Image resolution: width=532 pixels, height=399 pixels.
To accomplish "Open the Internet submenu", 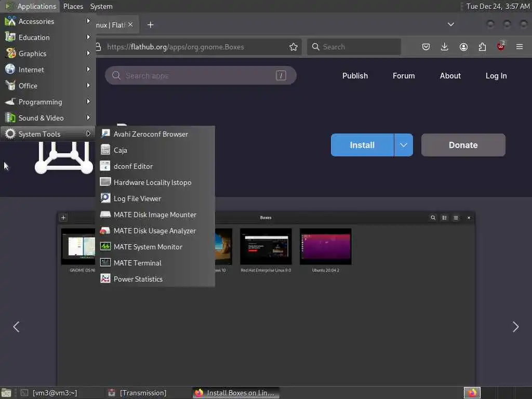I will 48,70.
